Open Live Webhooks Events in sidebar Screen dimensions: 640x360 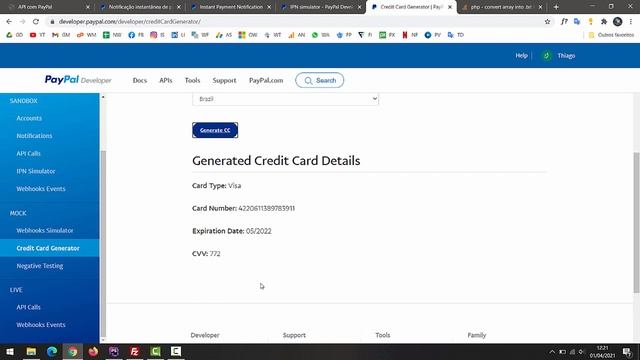click(x=41, y=325)
